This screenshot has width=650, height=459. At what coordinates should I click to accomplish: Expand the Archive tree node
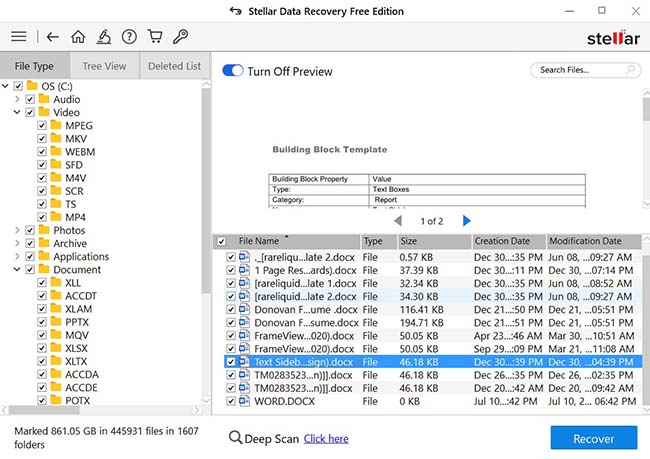point(17,243)
